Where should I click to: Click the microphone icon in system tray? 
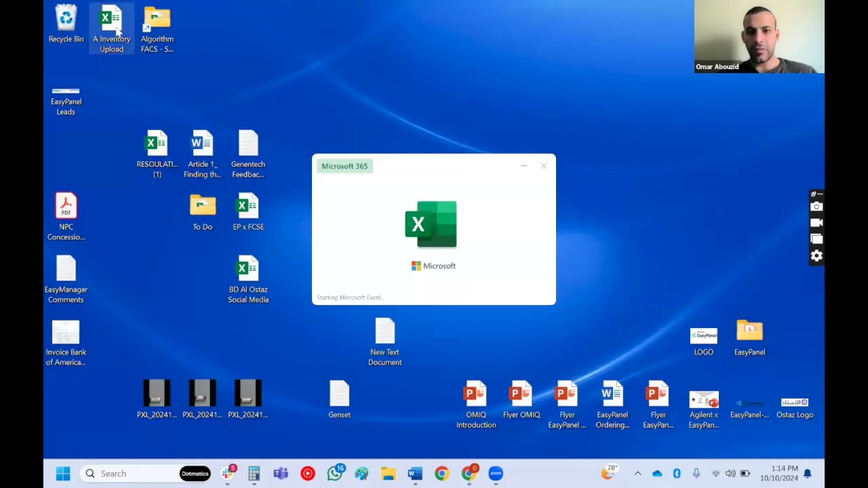(x=696, y=474)
